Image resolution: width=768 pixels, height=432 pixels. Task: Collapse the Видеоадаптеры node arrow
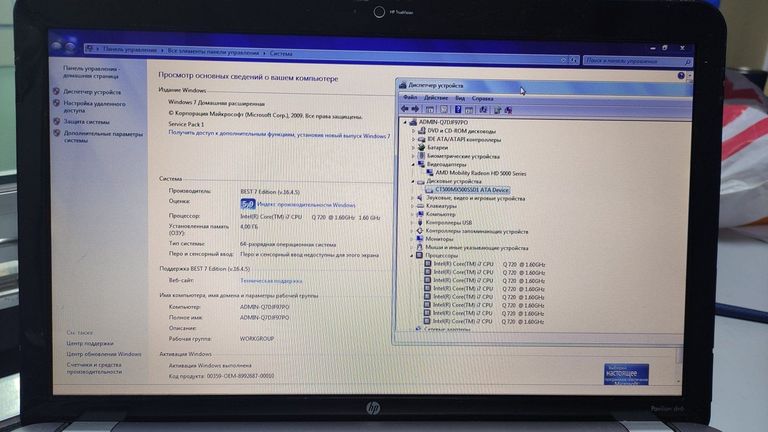click(x=413, y=165)
